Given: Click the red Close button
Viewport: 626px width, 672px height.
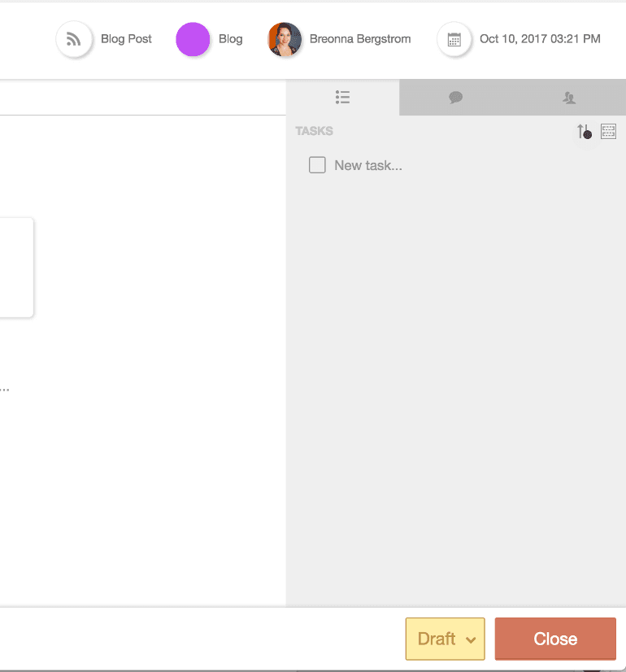Looking at the screenshot, I should click(x=555, y=639).
